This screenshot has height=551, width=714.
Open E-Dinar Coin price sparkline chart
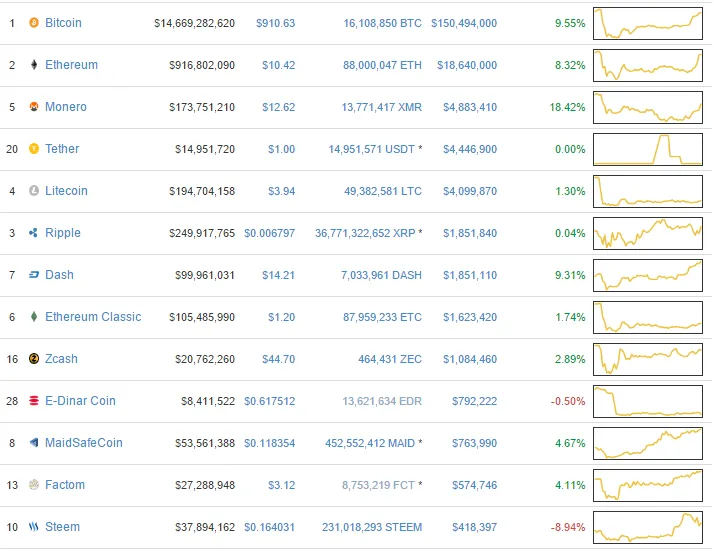coord(648,401)
